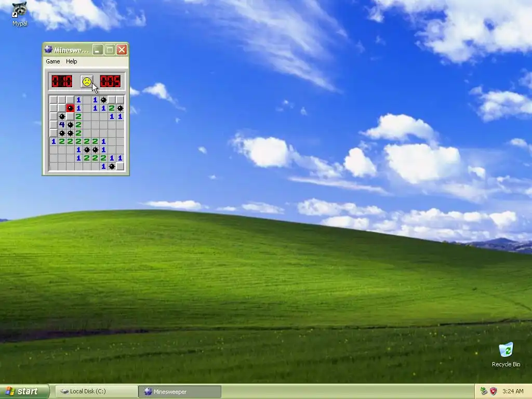This screenshot has height=399, width=532.
Task: Click the covered square in the top-left corner
Action: coord(54,100)
